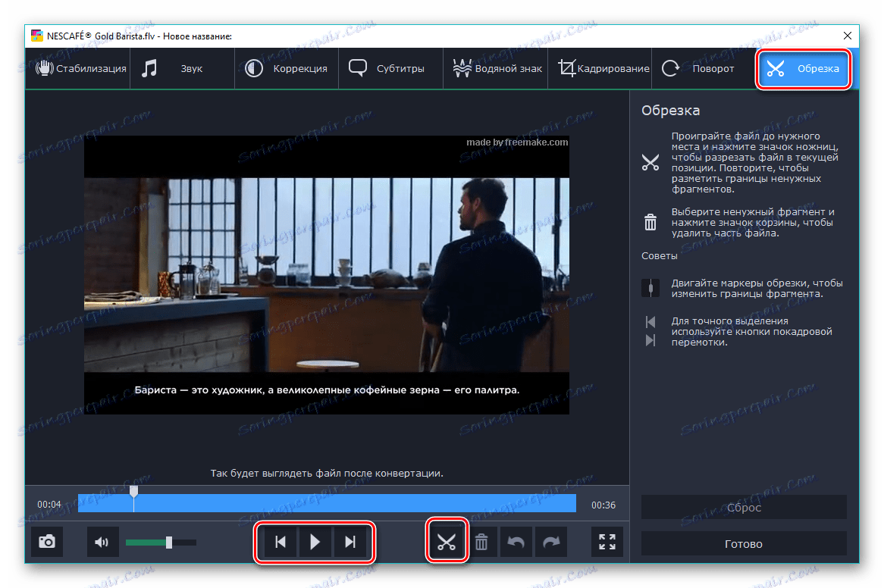Click the app icon in the title bar
This screenshot has width=884, height=588.
[x=37, y=36]
